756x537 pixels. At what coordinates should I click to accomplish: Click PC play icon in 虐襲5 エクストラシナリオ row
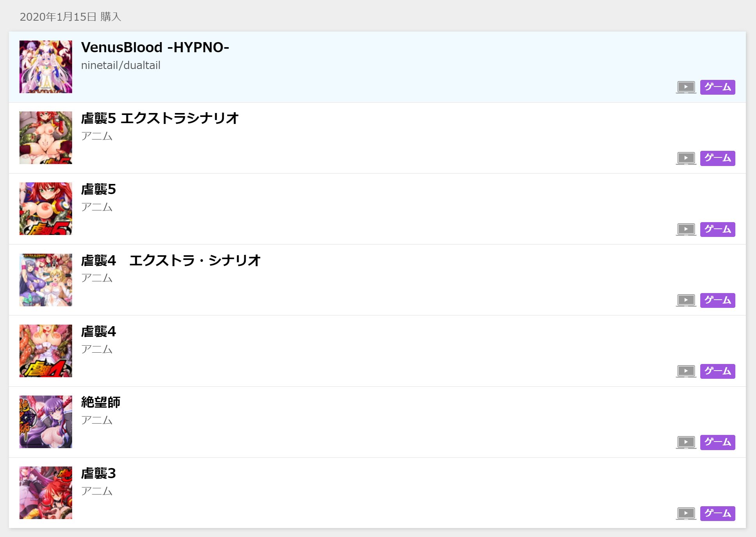[x=686, y=158]
